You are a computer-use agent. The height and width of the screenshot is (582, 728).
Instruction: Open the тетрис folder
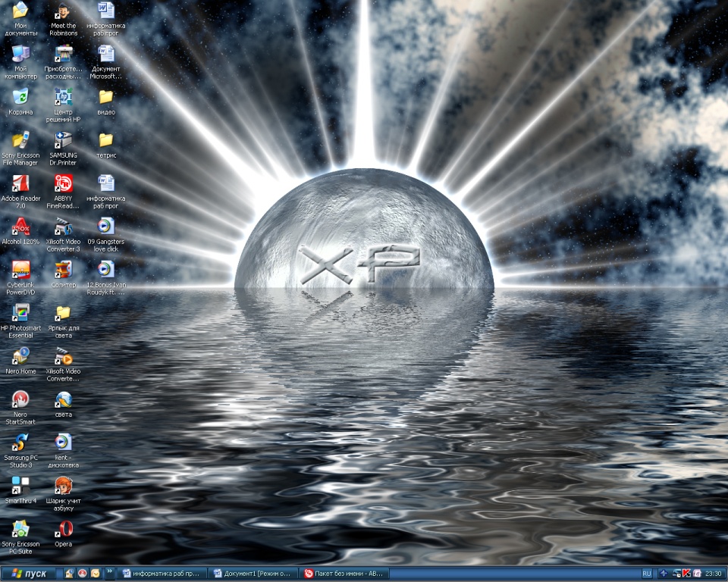coord(106,145)
